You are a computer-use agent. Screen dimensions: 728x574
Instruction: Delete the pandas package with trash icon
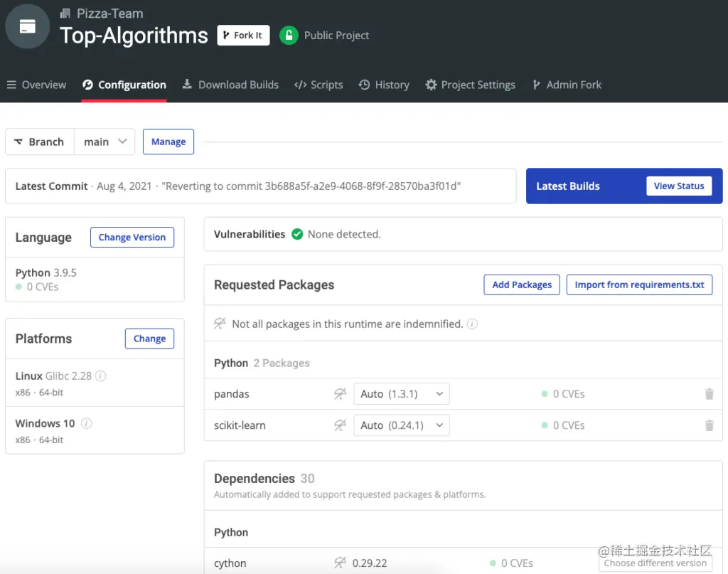709,394
